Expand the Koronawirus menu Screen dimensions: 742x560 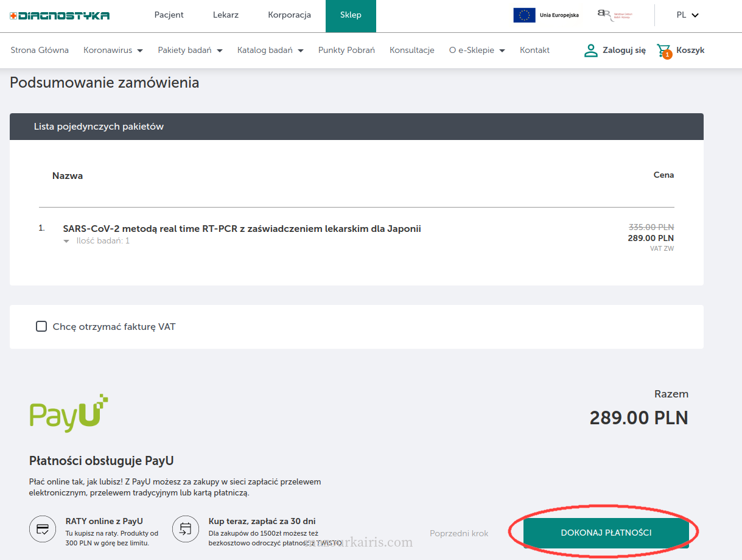[x=113, y=51]
